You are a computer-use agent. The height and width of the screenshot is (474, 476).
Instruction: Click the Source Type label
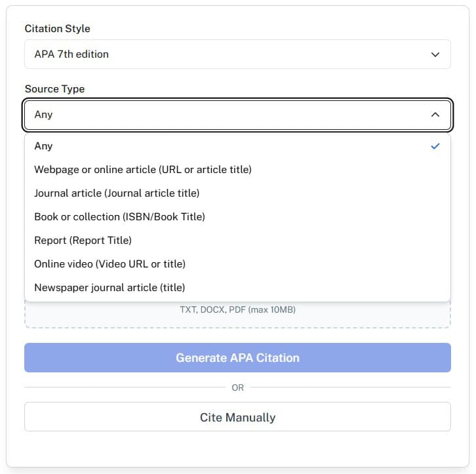[54, 89]
